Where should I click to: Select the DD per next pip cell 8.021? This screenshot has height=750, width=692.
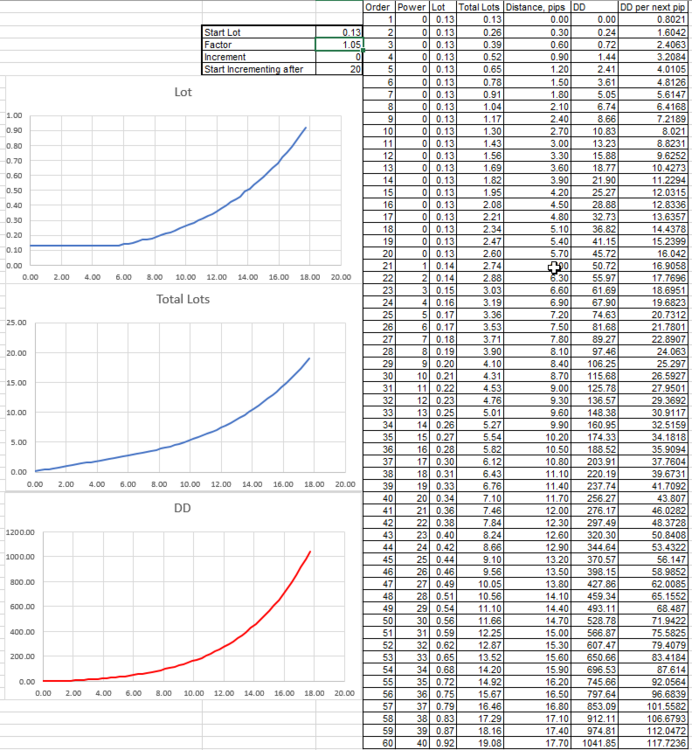coord(653,131)
